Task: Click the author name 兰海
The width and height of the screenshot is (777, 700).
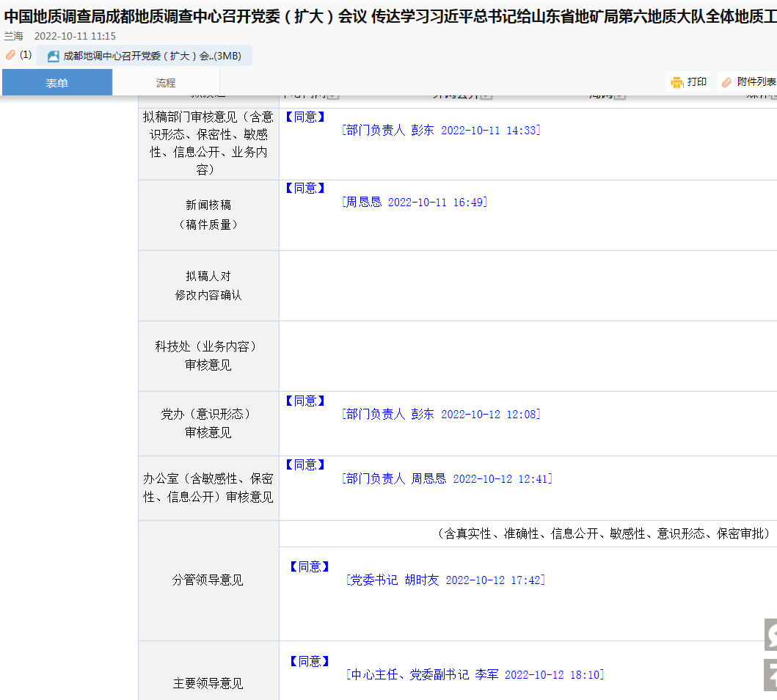Action: 14,36
